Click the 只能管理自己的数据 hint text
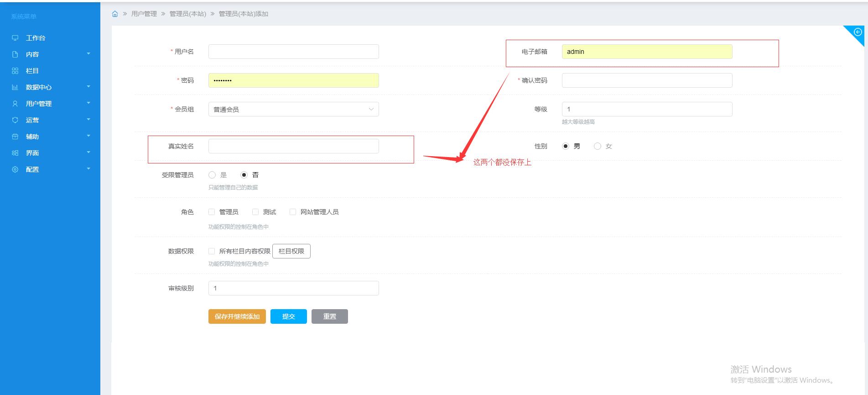The image size is (868, 395). point(233,188)
